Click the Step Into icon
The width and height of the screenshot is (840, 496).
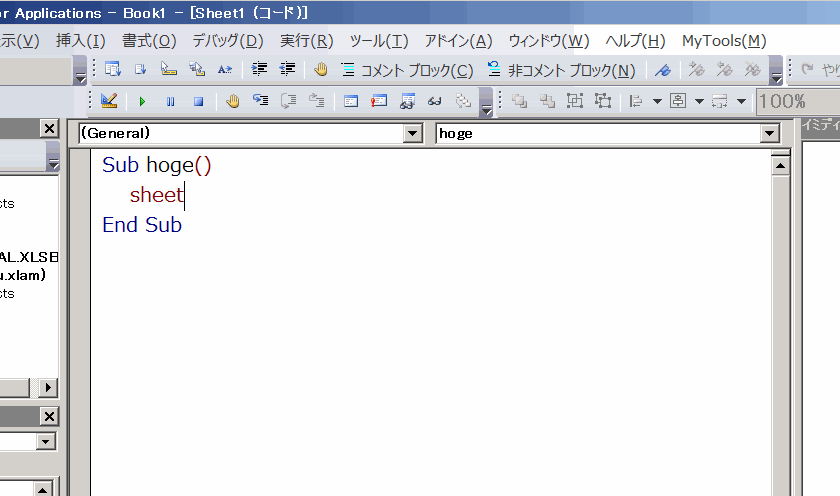point(260,101)
